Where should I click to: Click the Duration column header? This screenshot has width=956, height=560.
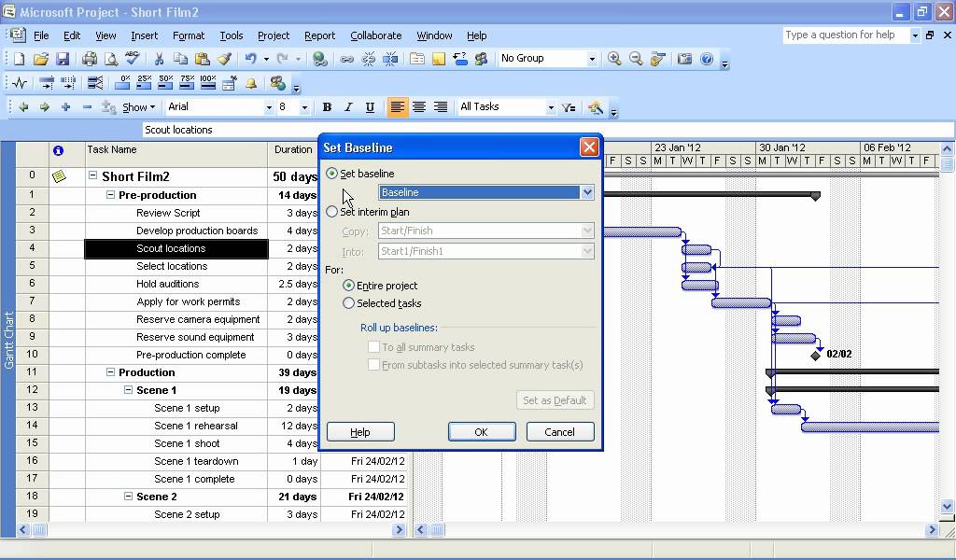(294, 155)
